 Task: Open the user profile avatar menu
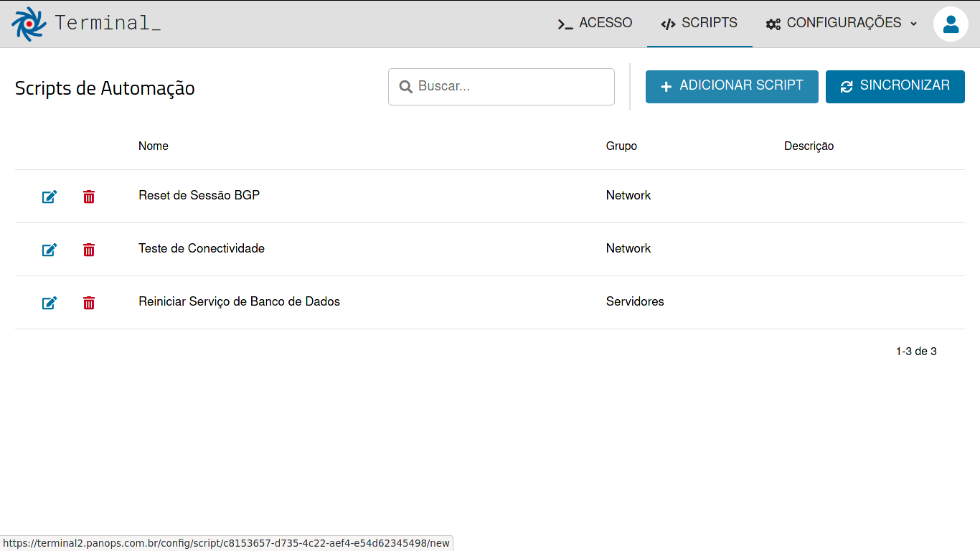point(951,24)
